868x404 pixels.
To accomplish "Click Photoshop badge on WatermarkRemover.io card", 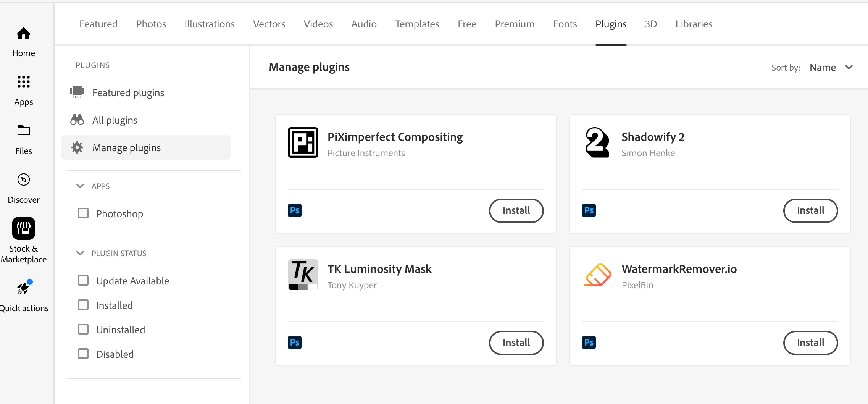I will point(589,343).
